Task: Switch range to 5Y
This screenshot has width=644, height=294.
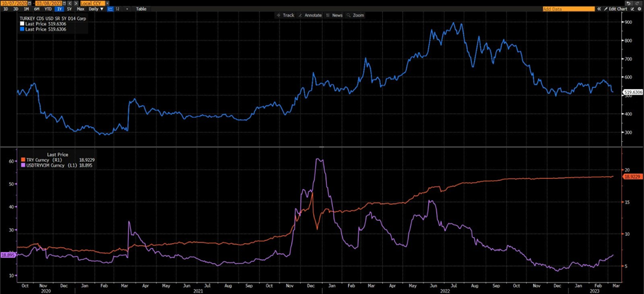Action: pyautogui.click(x=70, y=9)
